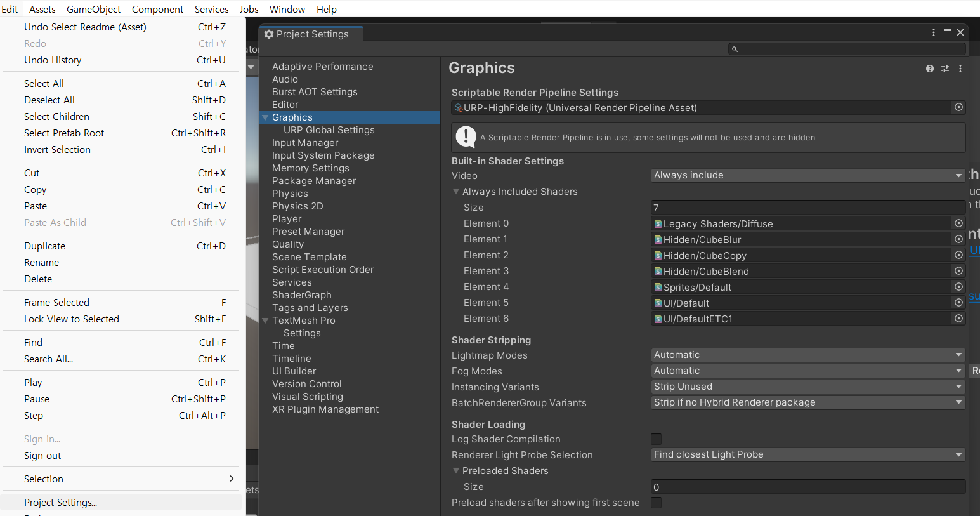Click Hidden/CubeBlur shader field in Element 1

coord(802,239)
